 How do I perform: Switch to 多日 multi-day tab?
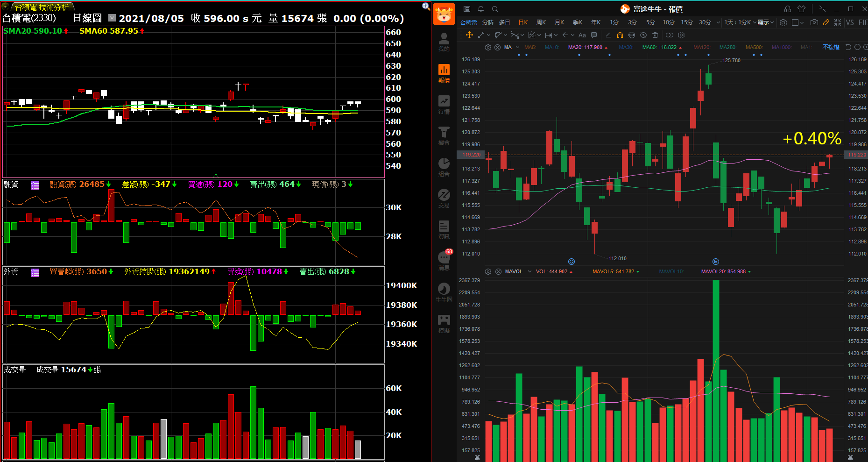pos(504,22)
